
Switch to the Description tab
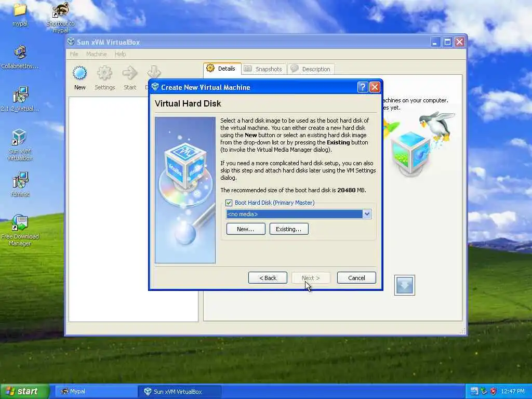(x=311, y=69)
